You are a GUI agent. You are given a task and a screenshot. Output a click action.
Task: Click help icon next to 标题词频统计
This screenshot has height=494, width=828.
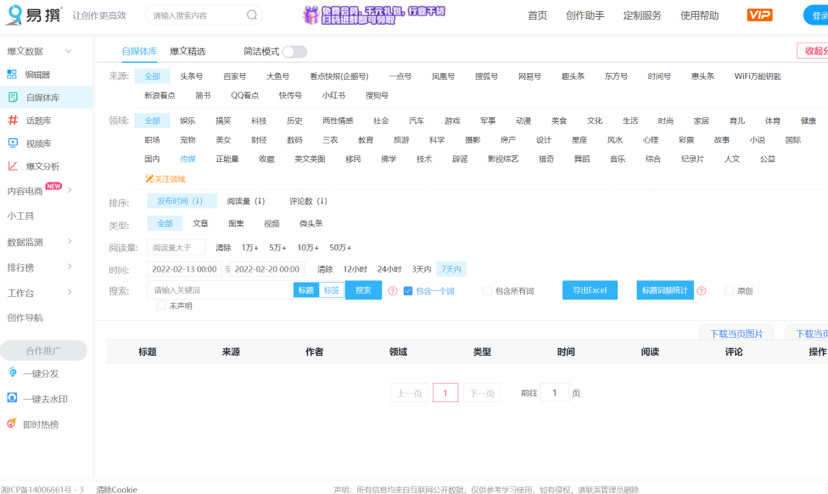701,291
